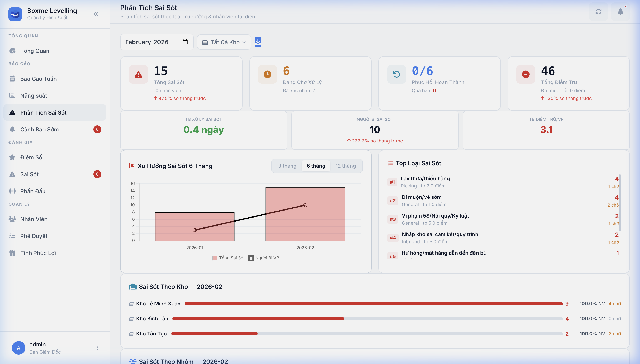The height and width of the screenshot is (364, 640).
Task: Click the Phấn Đấu dumbbell sidebar item
Action: (33, 191)
